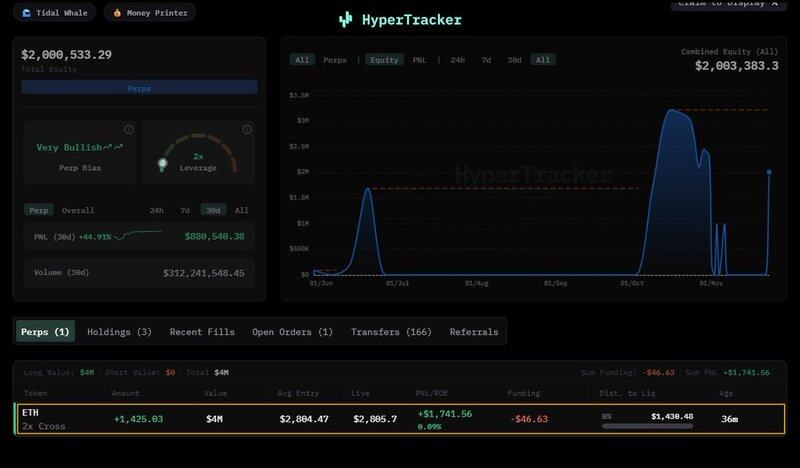800x468 pixels.
Task: Set chart time range to 7d
Action: (486, 60)
